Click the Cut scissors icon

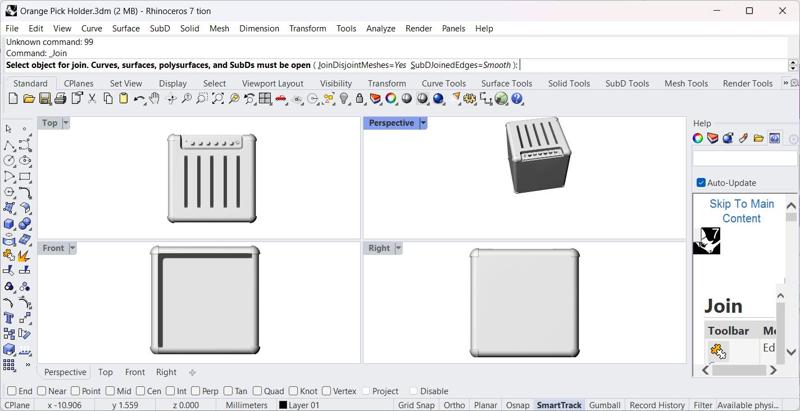click(x=92, y=99)
